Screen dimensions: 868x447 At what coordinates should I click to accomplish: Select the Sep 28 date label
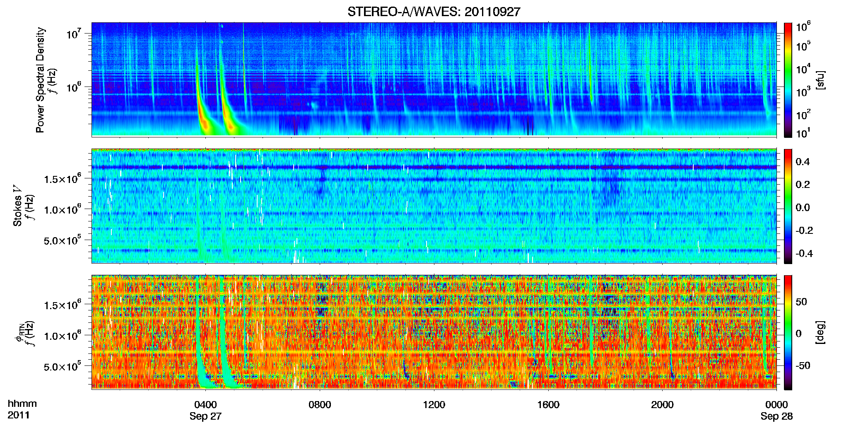[x=776, y=416]
